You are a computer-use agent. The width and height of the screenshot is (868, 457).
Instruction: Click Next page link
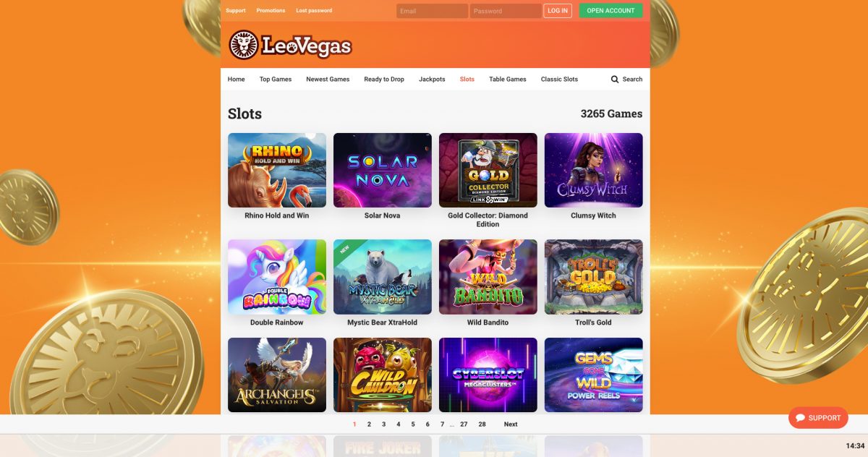pos(511,424)
